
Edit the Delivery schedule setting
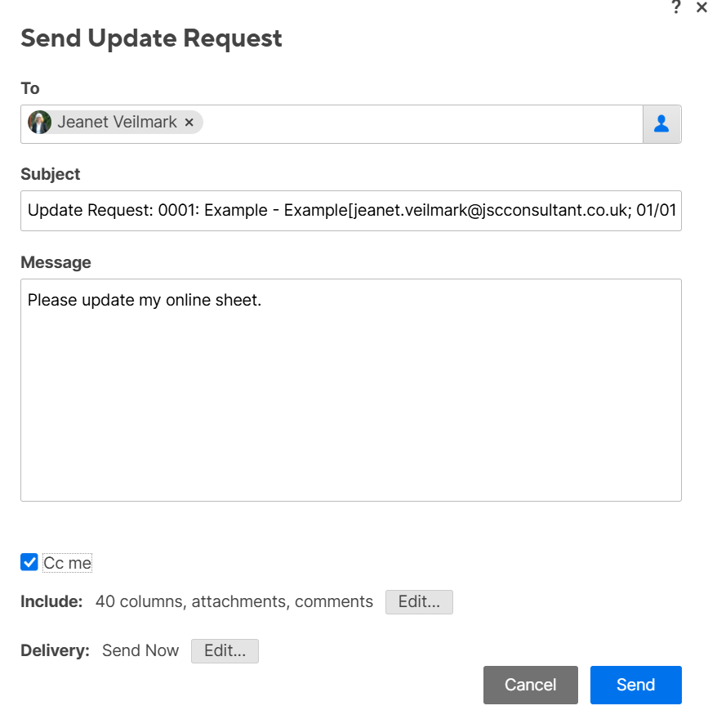(225, 651)
